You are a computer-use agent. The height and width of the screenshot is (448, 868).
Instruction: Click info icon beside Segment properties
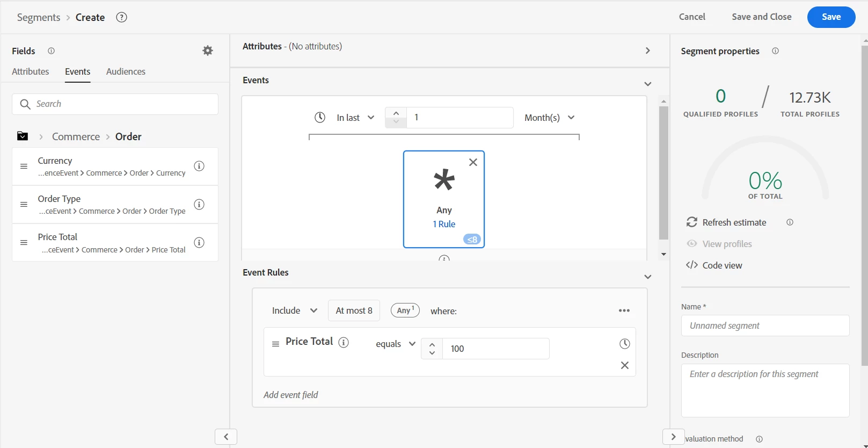tap(776, 51)
